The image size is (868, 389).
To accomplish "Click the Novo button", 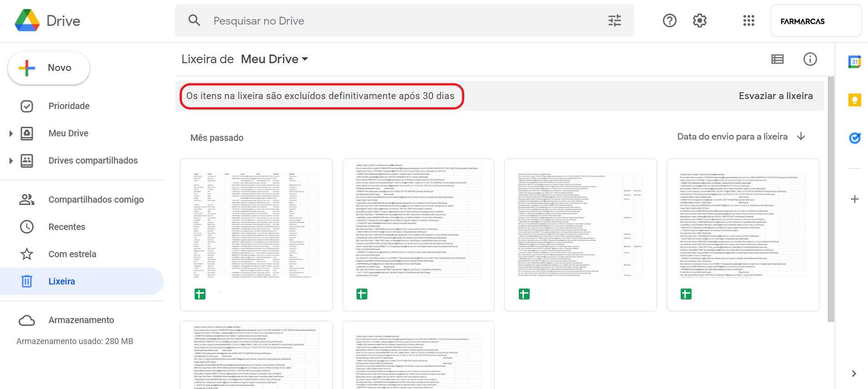I will coord(49,68).
